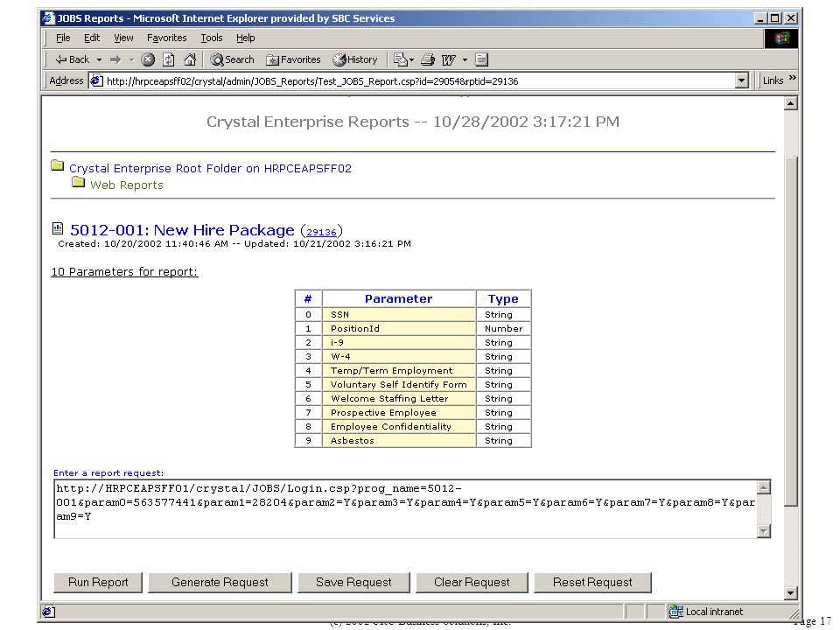Click the 10 Parameters for report heading
Screen dimensions: 840x630
124,271
